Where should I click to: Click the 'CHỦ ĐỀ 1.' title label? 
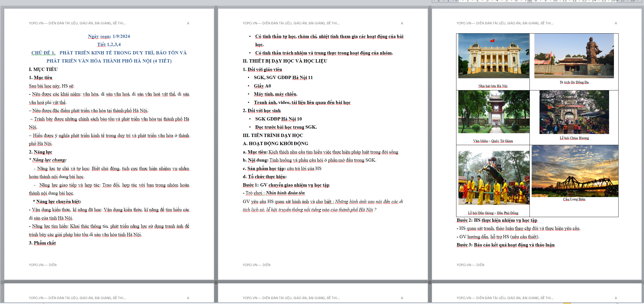point(43,53)
